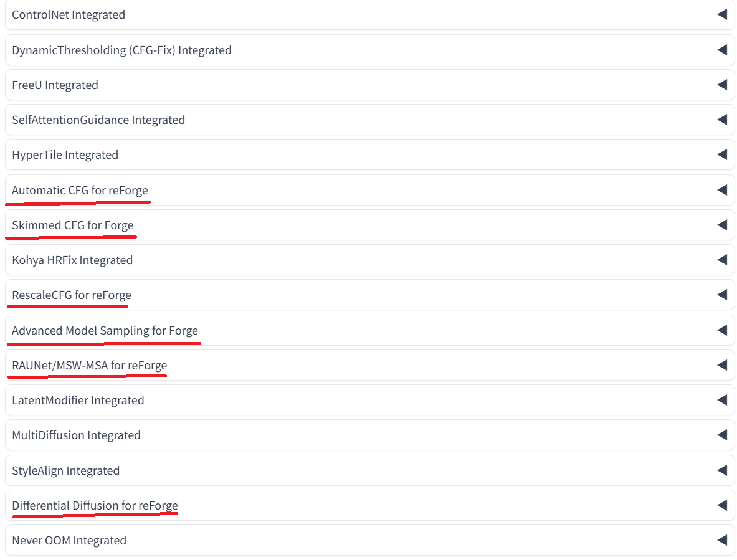This screenshot has height=560, width=737.
Task: Click the LatentModifier Integrated triangle icon
Action: [722, 400]
